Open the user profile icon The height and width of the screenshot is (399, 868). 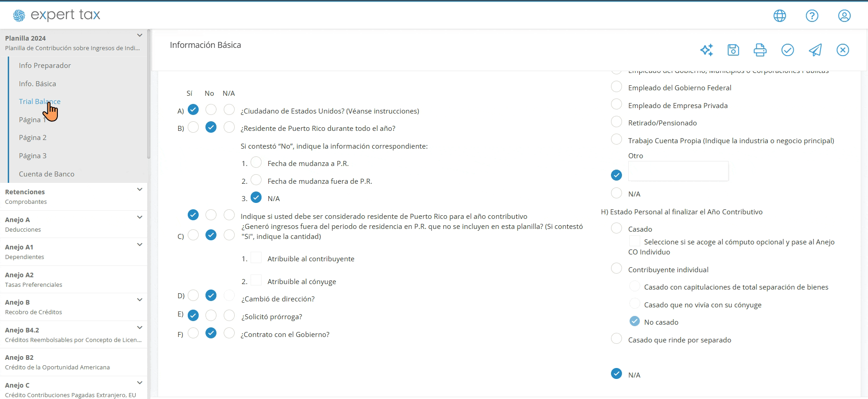pos(844,16)
